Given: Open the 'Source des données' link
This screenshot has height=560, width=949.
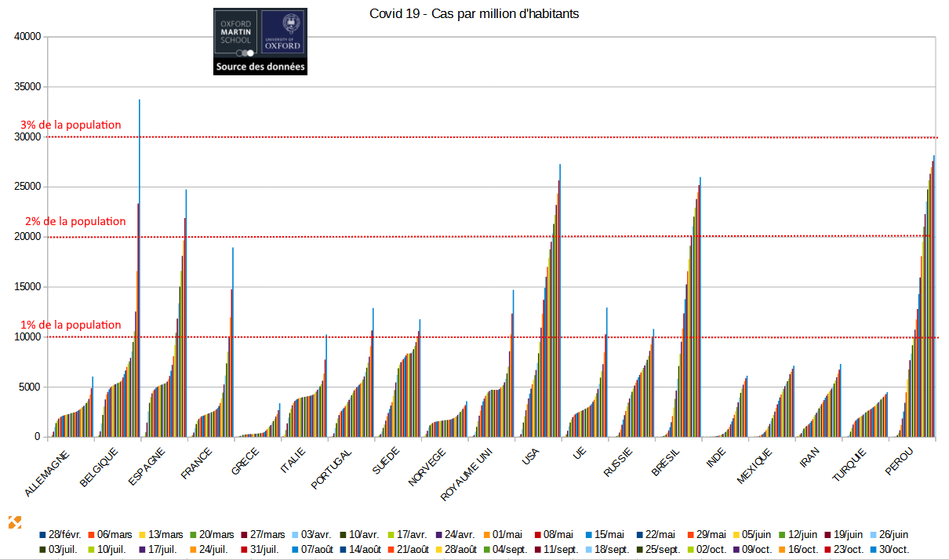Looking at the screenshot, I should pyautogui.click(x=260, y=67).
